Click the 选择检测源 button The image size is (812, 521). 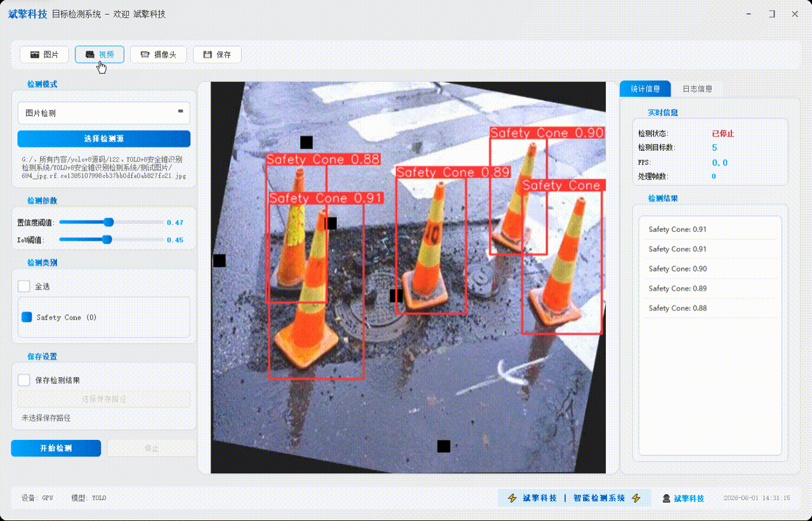pyautogui.click(x=104, y=138)
